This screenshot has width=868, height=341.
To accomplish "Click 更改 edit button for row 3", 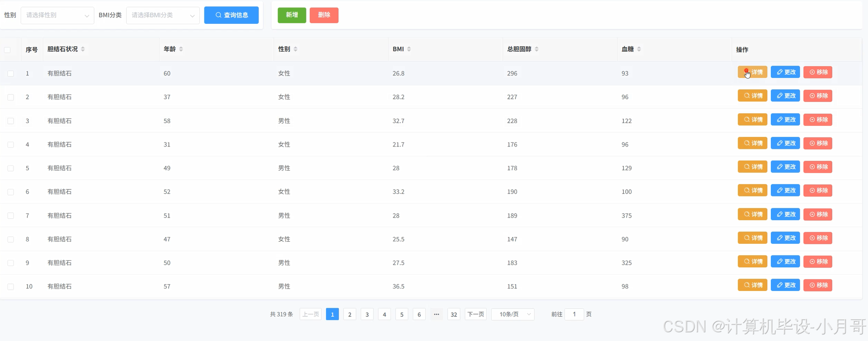I will tap(785, 119).
